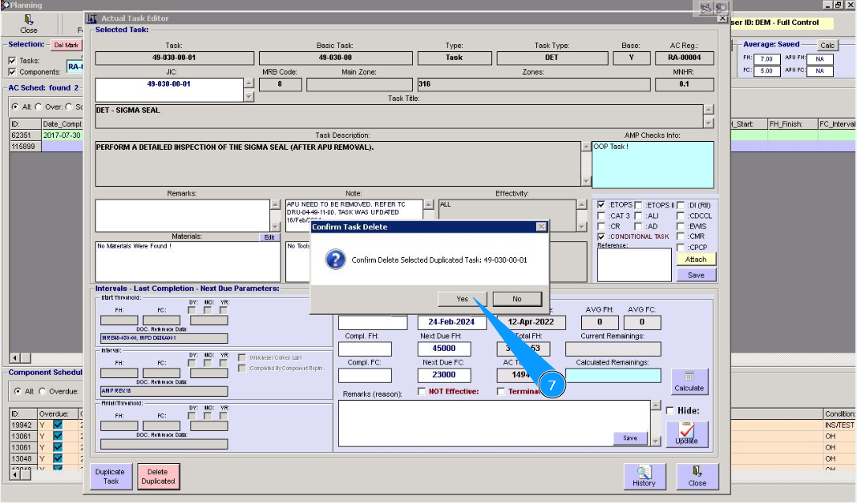Toggle the CONDITIONAL TASK checkbox

(601, 236)
